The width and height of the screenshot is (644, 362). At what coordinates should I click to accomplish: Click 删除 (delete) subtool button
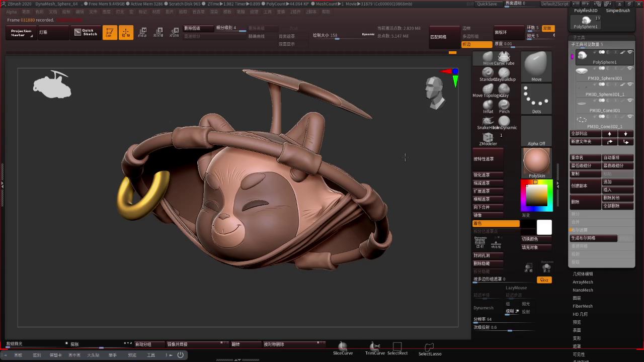pos(586,202)
